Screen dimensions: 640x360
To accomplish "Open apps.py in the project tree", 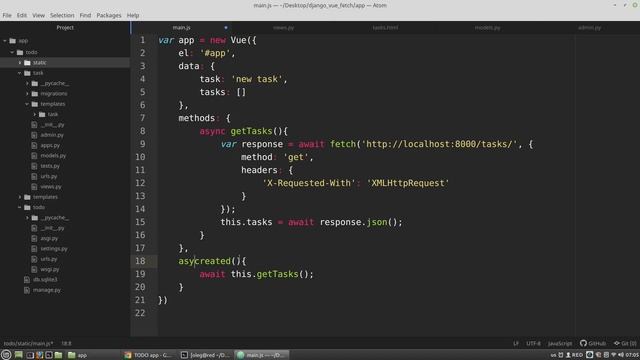I will pyautogui.click(x=50, y=145).
